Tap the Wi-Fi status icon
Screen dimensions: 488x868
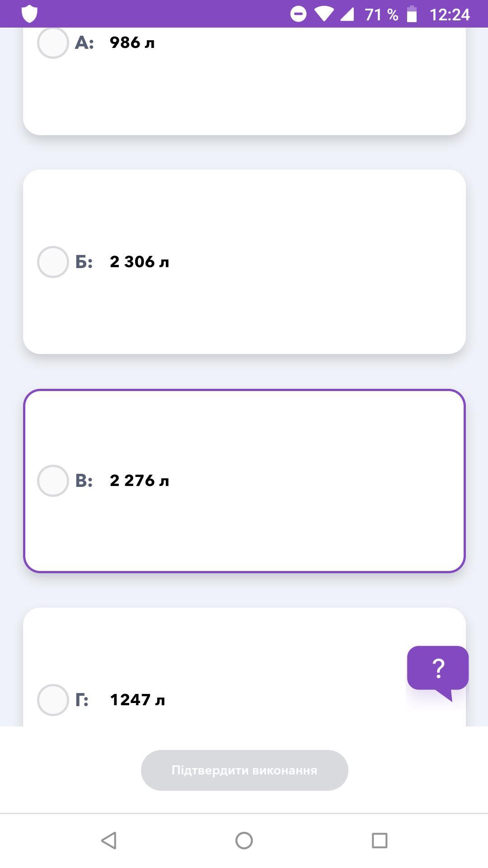click(x=324, y=14)
